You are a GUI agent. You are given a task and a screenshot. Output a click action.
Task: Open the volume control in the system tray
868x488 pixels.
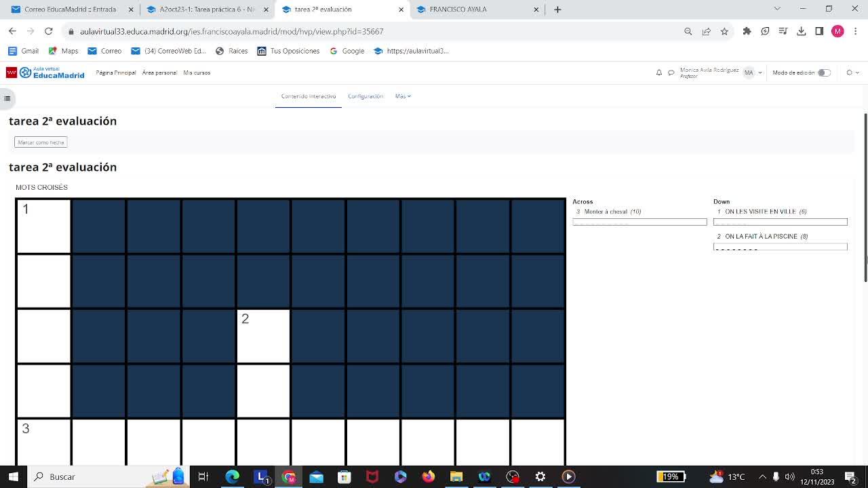[x=789, y=476]
